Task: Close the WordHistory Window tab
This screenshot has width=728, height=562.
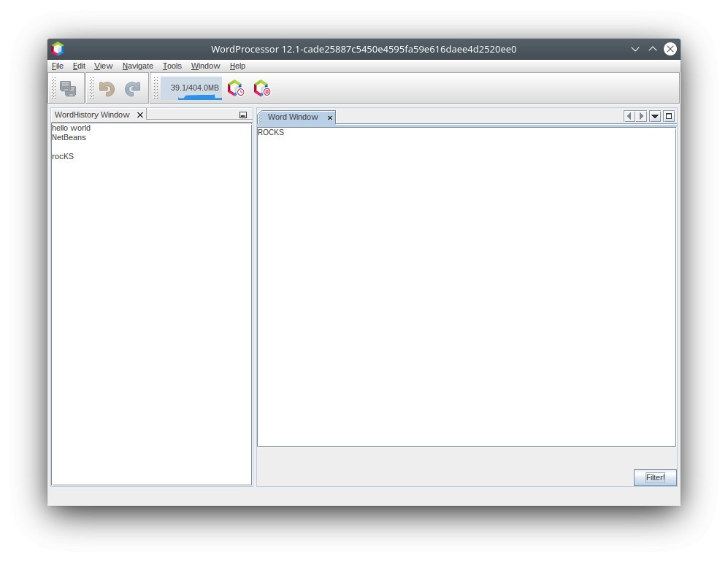Action: (x=139, y=115)
